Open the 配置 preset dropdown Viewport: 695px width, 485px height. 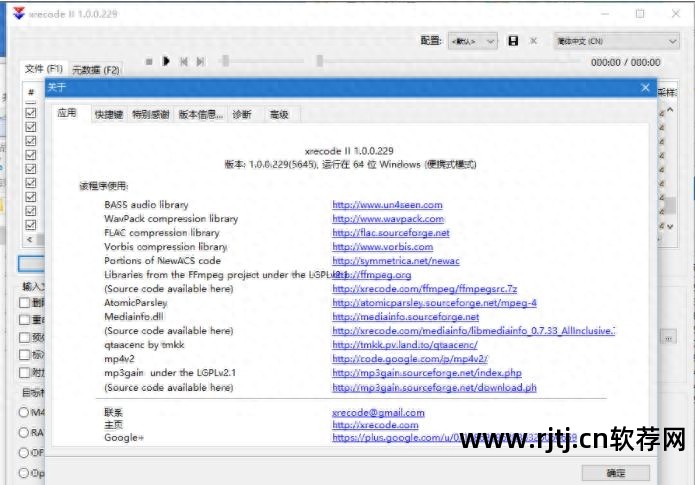pyautogui.click(x=472, y=41)
